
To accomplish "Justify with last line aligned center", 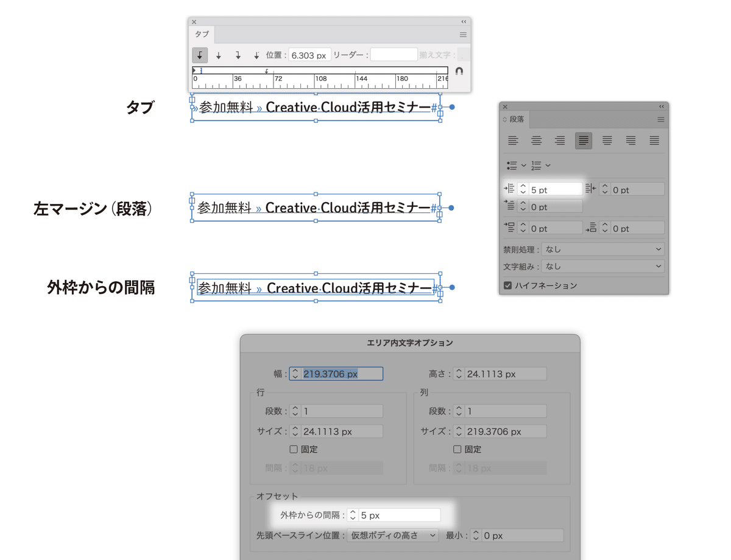I will tap(607, 141).
